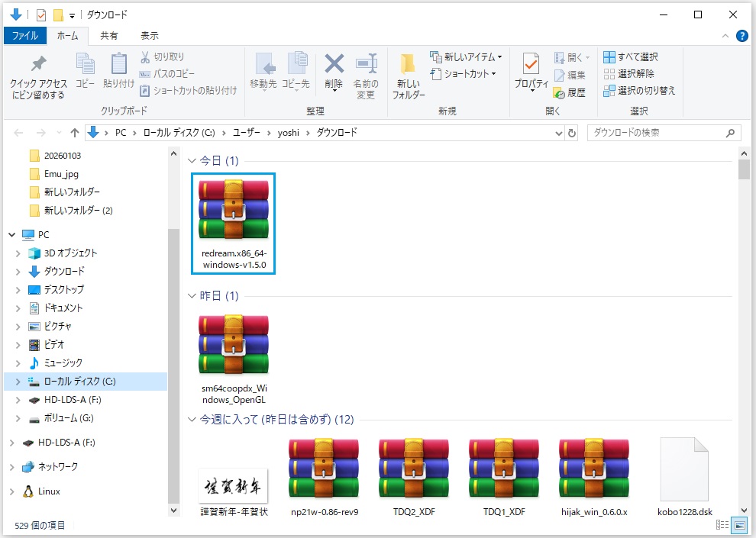Click the History ribbon command
756x538 pixels.
(x=570, y=92)
